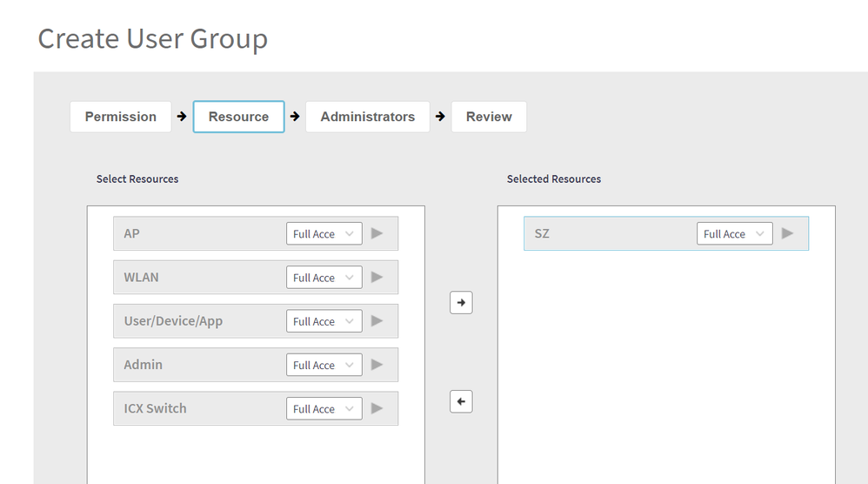Go to the Permission step
The height and width of the screenshot is (484, 868).
coord(121,117)
